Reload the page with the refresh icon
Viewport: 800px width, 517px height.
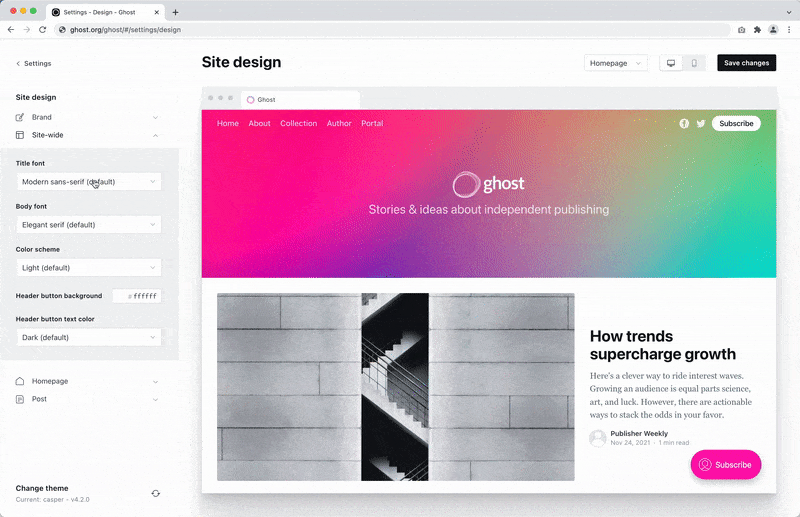[42, 30]
